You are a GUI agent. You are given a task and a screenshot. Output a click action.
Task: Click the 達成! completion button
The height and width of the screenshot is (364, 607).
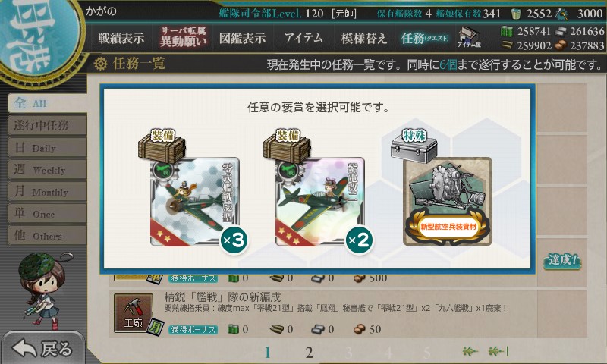pyautogui.click(x=562, y=260)
